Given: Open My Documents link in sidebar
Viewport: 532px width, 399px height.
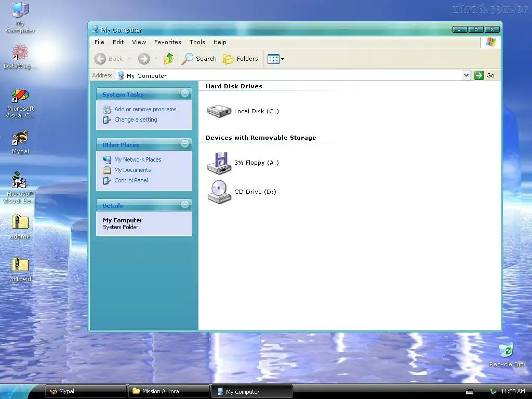Looking at the screenshot, I should (x=132, y=170).
